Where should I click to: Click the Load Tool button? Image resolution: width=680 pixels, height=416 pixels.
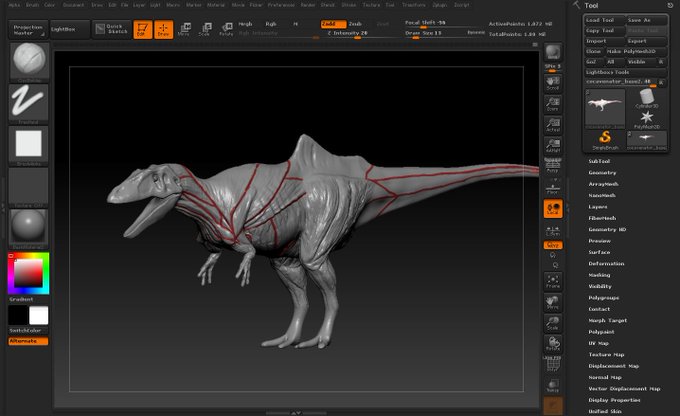click(604, 19)
